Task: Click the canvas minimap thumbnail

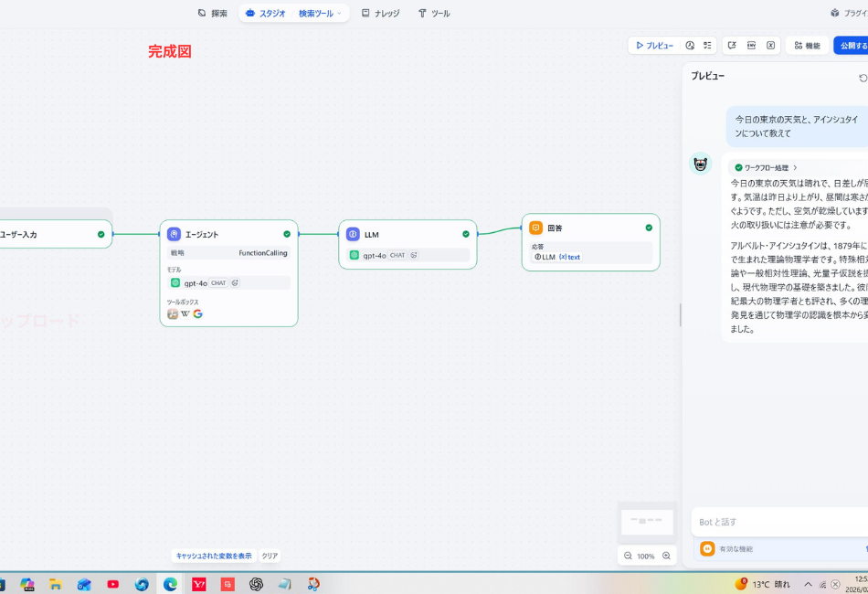Action: (647, 522)
